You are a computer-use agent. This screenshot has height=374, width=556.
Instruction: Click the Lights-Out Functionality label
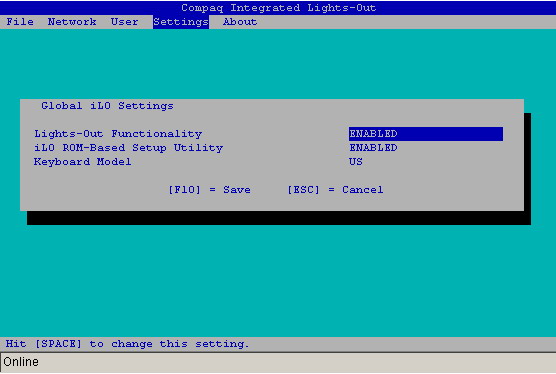pyautogui.click(x=118, y=134)
